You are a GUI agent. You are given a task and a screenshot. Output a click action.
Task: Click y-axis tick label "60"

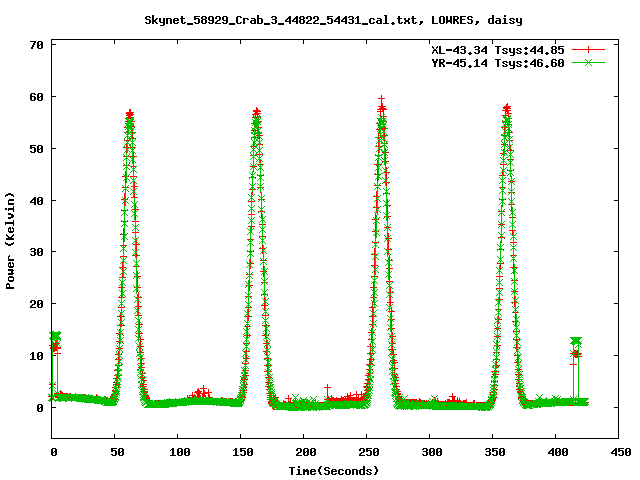coord(36,97)
